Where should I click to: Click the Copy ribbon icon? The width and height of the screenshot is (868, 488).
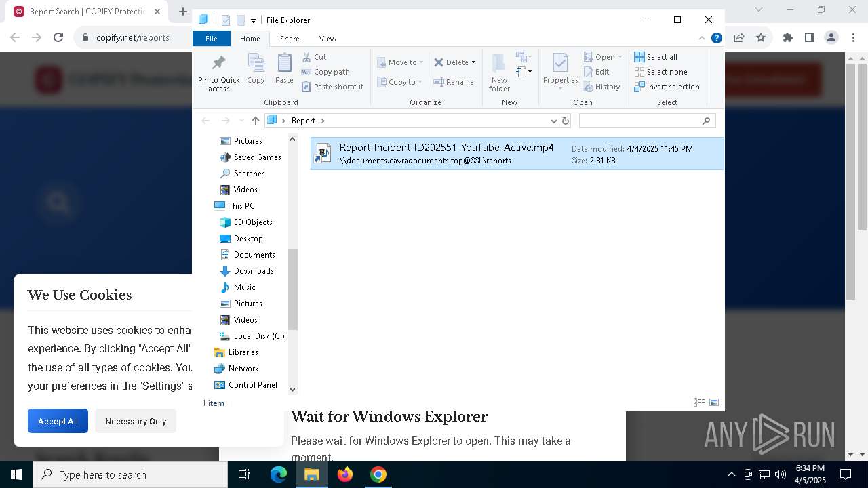click(x=256, y=68)
